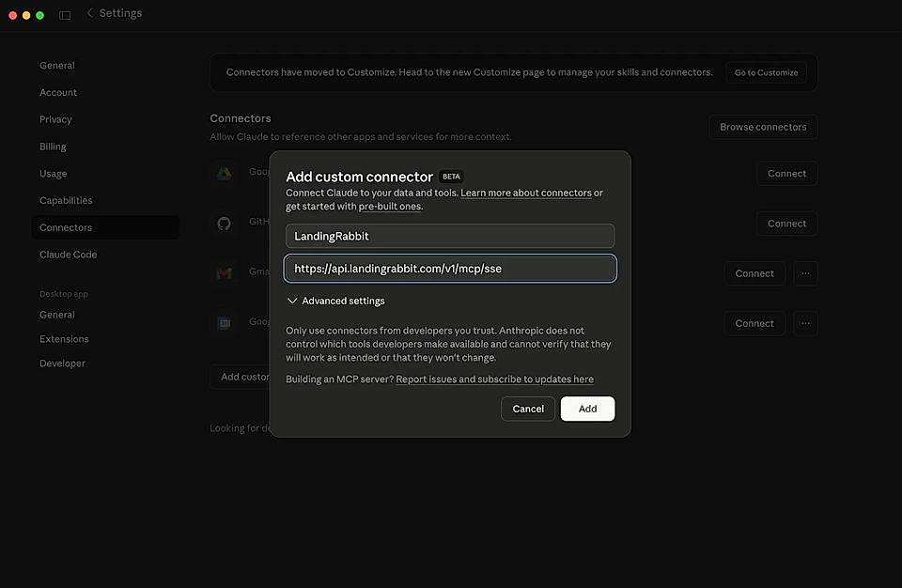Screen dimensions: 902x588
Task: Expand the Advanced settings section
Action: [335, 301]
